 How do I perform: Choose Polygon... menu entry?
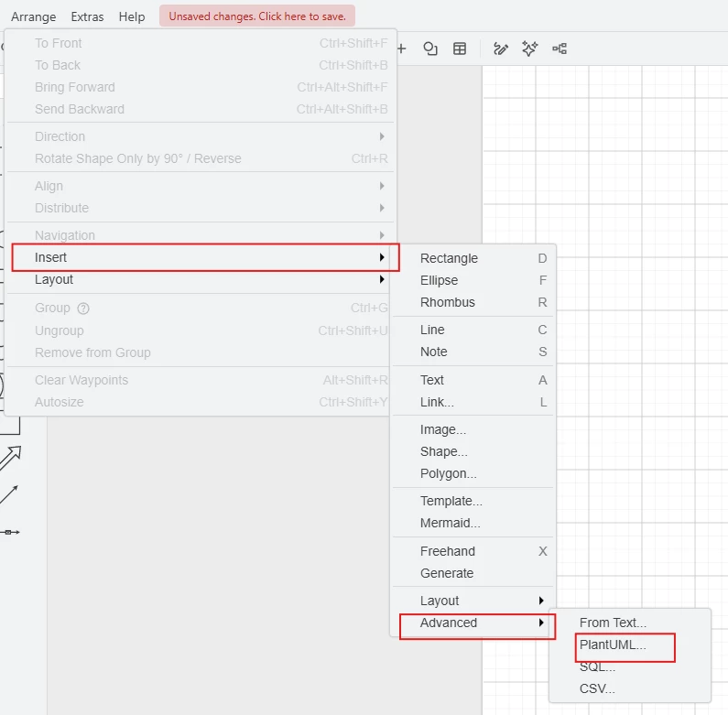click(473, 473)
